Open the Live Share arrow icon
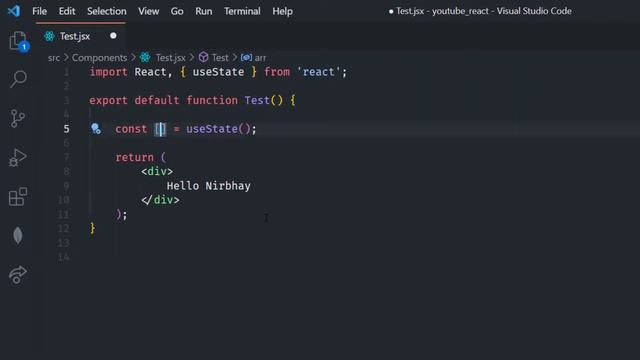640x360 pixels. click(x=18, y=275)
